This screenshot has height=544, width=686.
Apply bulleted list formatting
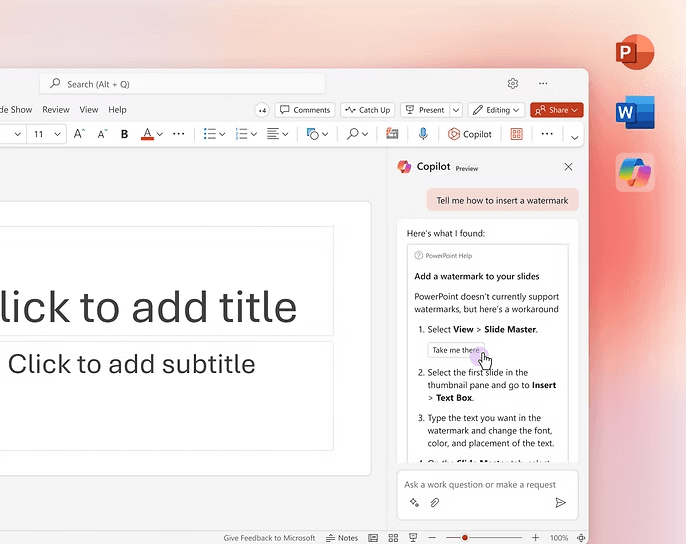[210, 134]
